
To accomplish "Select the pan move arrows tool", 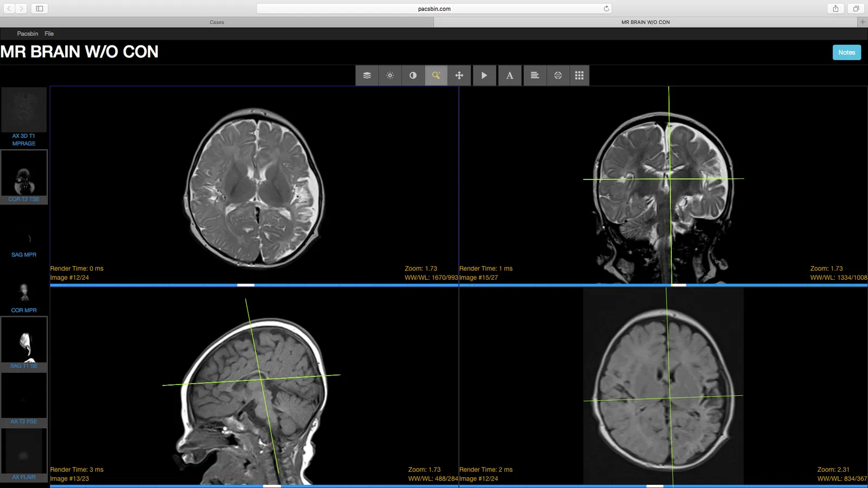I will click(459, 75).
